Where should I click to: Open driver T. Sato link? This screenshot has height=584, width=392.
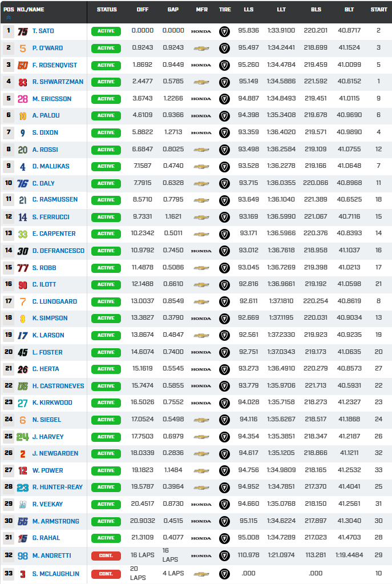[x=43, y=31]
